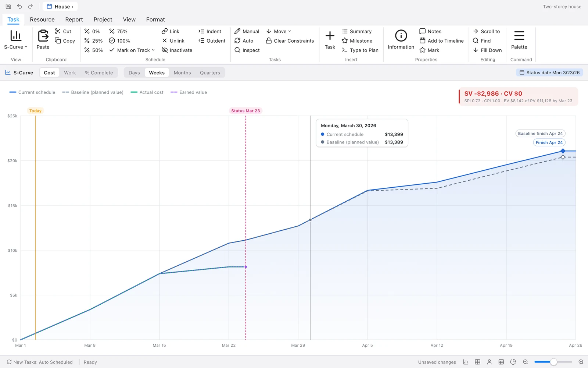Undo the last action
This screenshot has height=368, width=588.
point(19,7)
